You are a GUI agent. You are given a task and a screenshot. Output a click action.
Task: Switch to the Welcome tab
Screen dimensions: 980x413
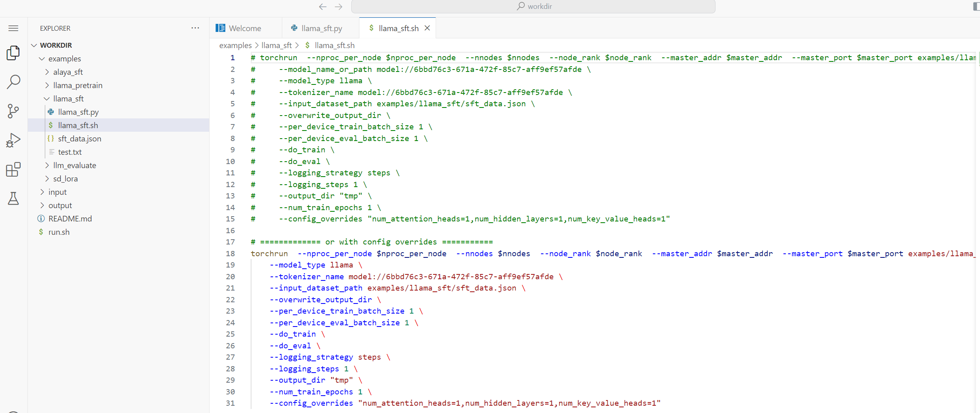tap(245, 28)
